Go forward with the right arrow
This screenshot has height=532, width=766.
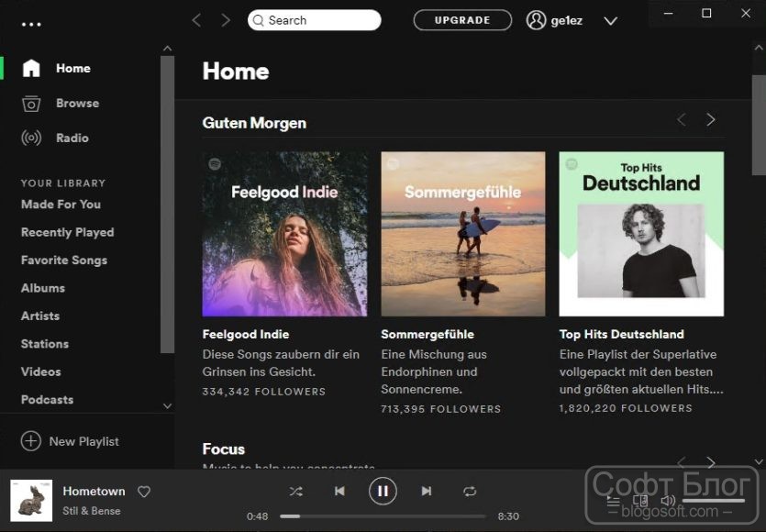pyautogui.click(x=225, y=20)
